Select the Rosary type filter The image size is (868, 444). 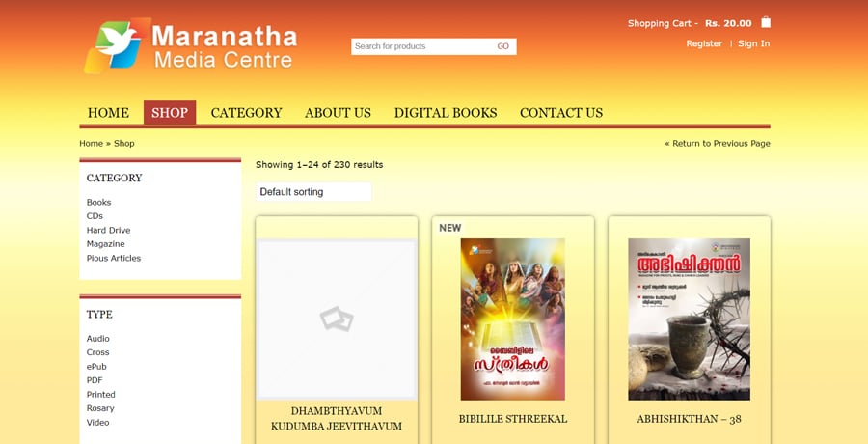click(x=100, y=408)
